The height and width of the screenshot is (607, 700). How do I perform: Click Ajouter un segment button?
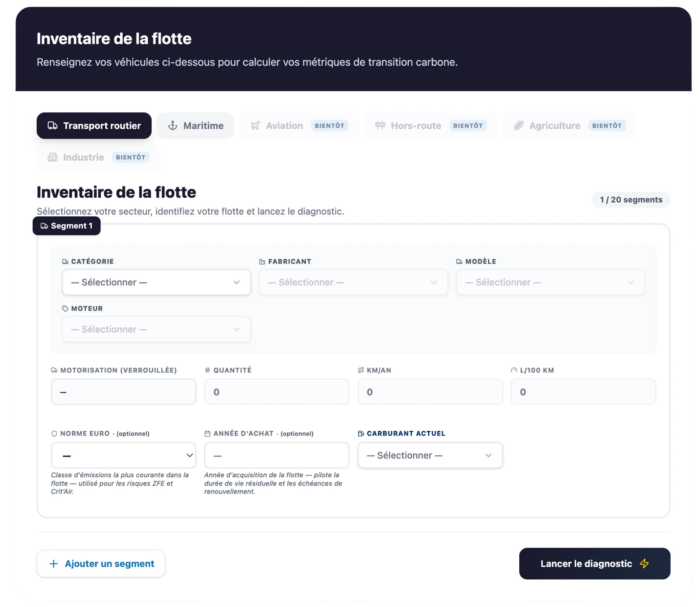pos(101,564)
